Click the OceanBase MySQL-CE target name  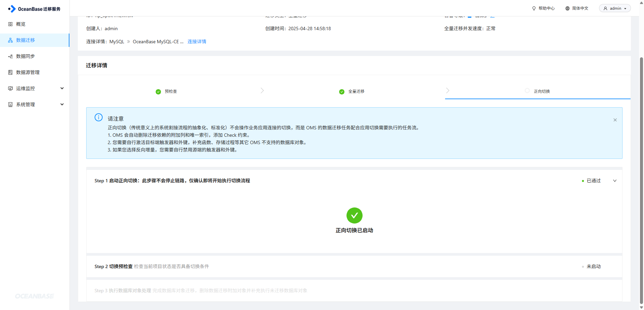[x=158, y=42]
